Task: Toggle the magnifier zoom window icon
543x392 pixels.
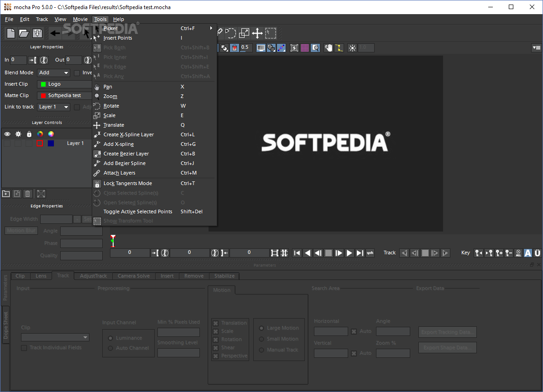Action: click(x=315, y=48)
